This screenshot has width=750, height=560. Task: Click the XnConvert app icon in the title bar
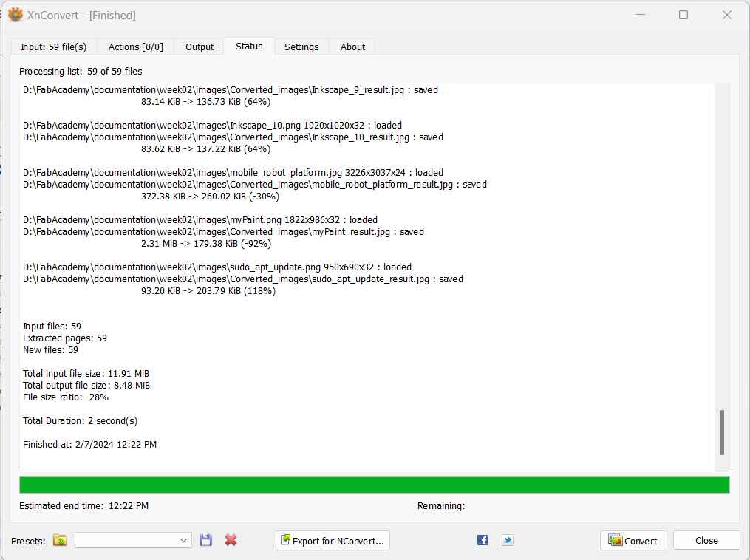[x=16, y=15]
